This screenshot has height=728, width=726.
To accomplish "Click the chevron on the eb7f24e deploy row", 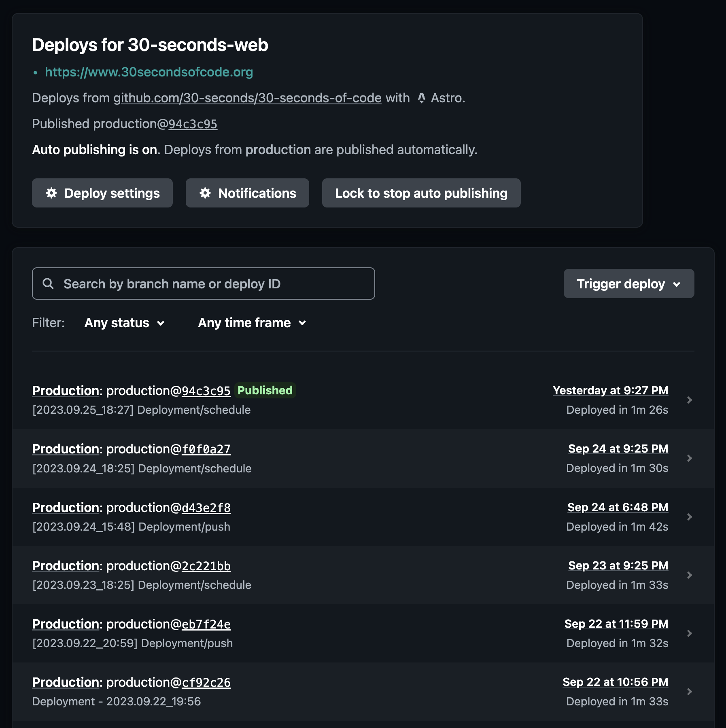I will click(x=689, y=633).
